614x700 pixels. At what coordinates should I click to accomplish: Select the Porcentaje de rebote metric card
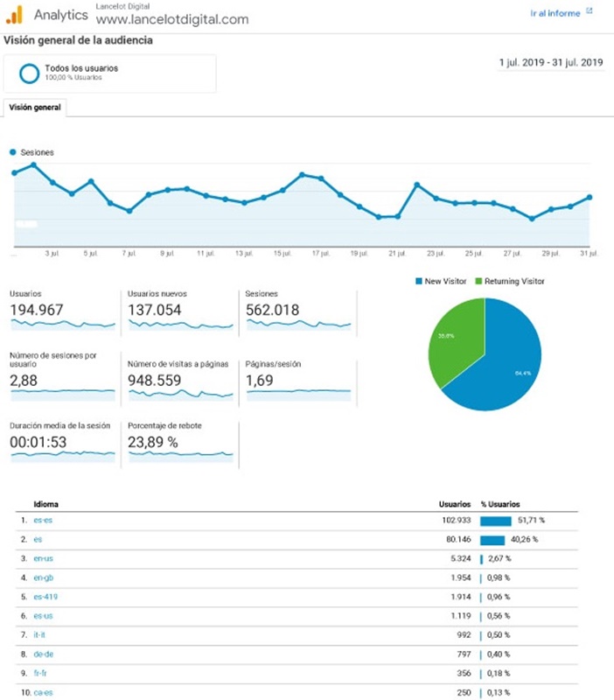coord(180,444)
